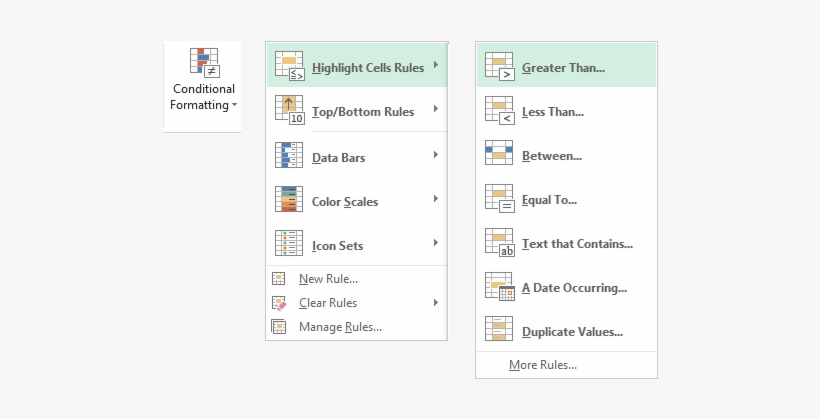
Task: Expand the Data Bars submenu arrow
Action: (436, 155)
